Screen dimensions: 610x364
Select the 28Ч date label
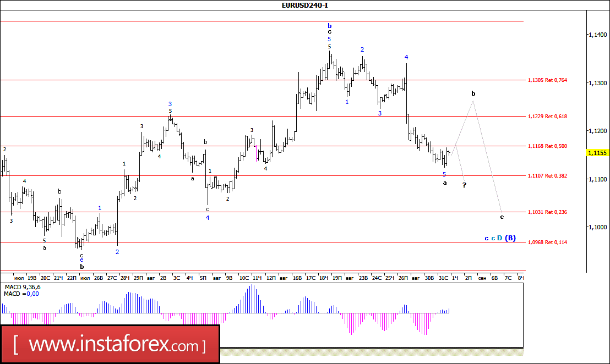(x=125, y=278)
